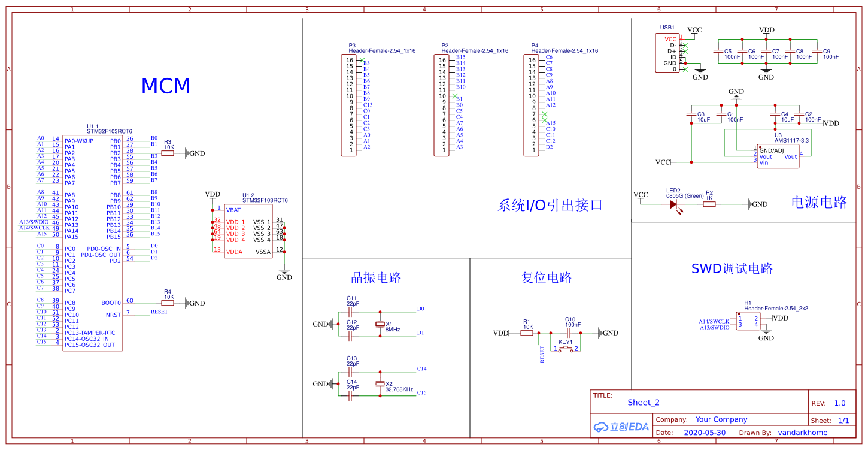Click the Sheet_2 title field

click(644, 403)
